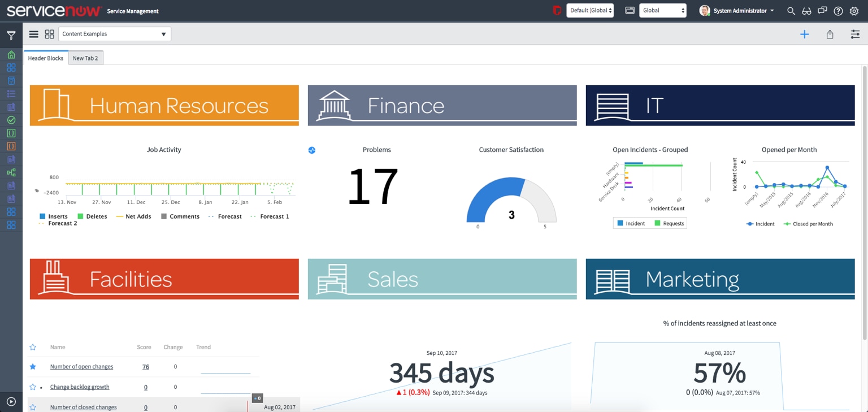This screenshot has height=412, width=868.
Task: Select the Header Blocks tab
Action: coord(46,57)
